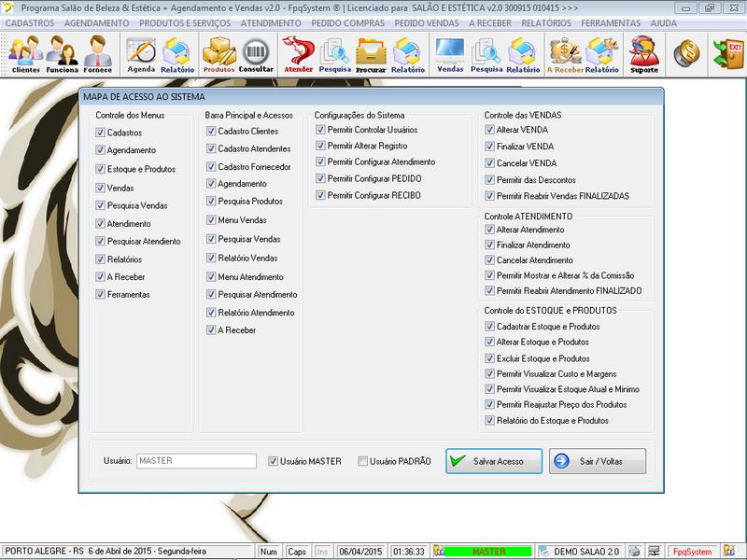Toggle Permitir Controlar Usuários checkbox
The image size is (747, 560).
pos(320,129)
